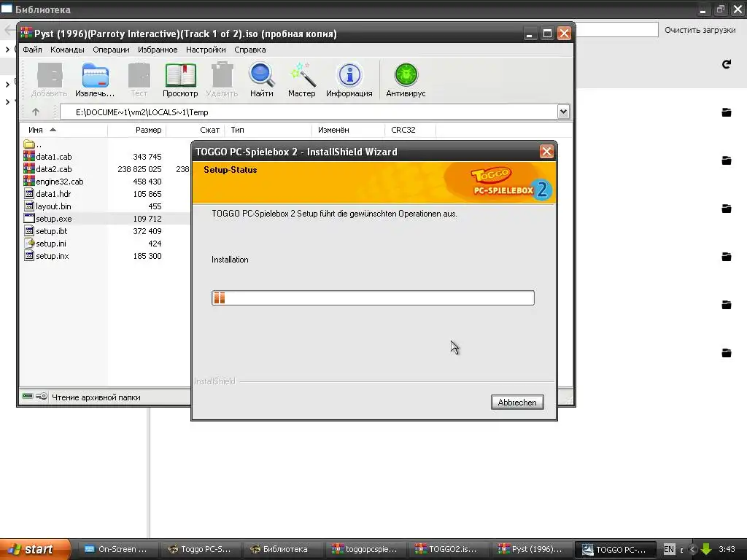
Task: Open the Файл menu
Action: (x=32, y=50)
